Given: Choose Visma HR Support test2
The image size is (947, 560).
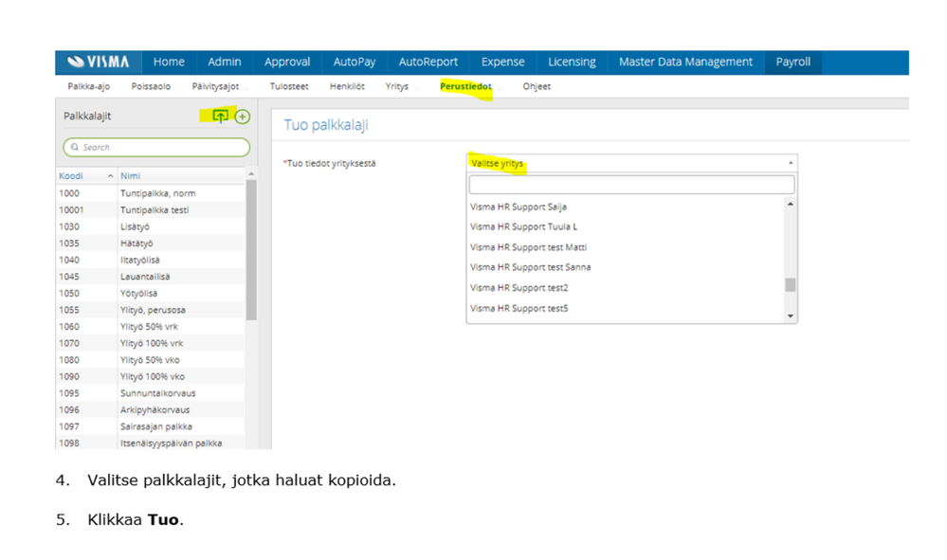Looking at the screenshot, I should (626, 288).
